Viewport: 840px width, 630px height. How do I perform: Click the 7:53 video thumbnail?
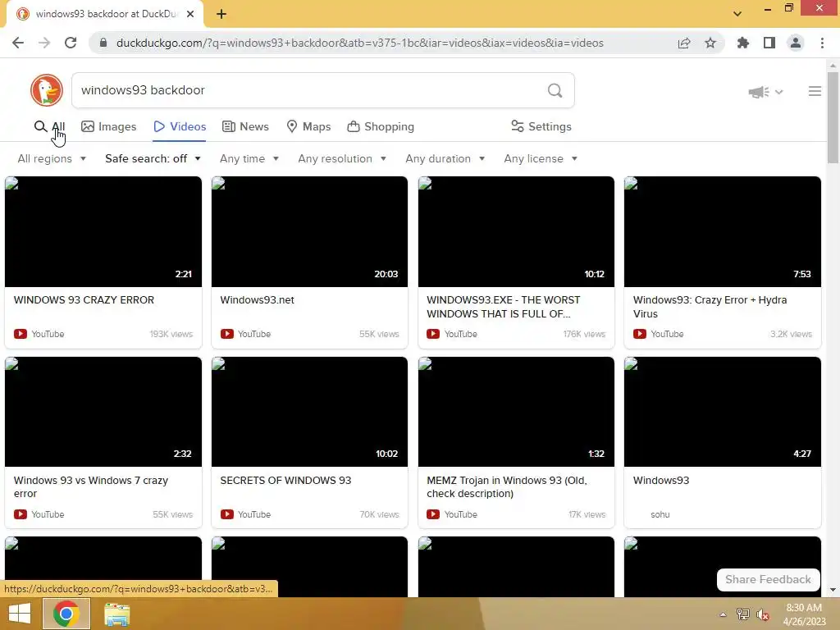[x=722, y=231]
